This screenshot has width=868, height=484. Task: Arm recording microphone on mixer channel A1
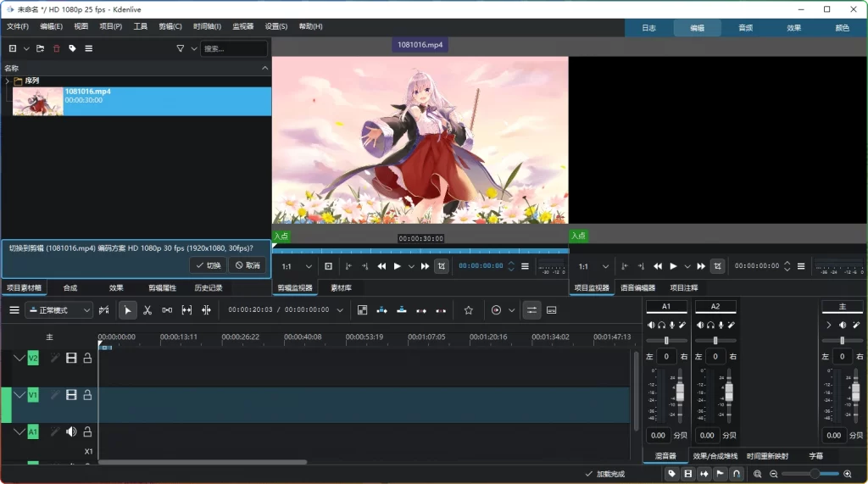coord(671,325)
